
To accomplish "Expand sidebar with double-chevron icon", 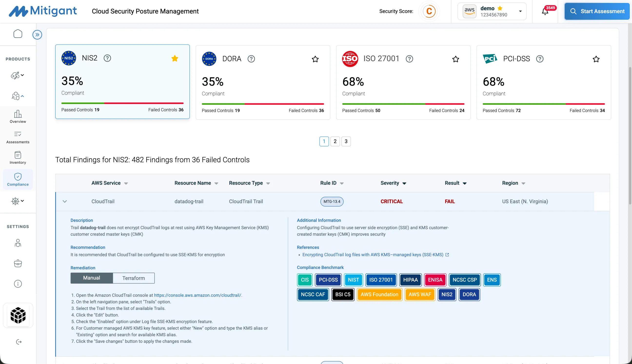I will click(37, 35).
